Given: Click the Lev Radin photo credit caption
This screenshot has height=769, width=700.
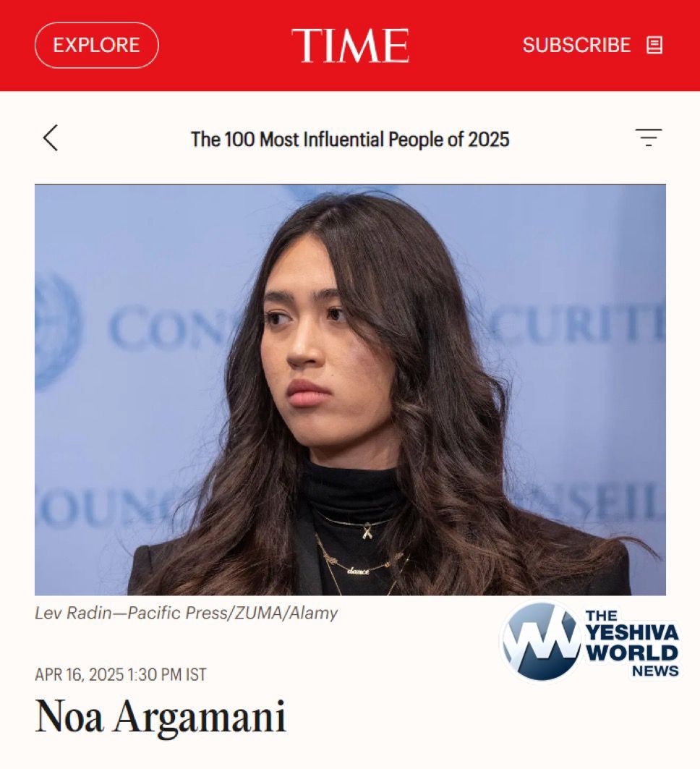Looking at the screenshot, I should tap(187, 613).
